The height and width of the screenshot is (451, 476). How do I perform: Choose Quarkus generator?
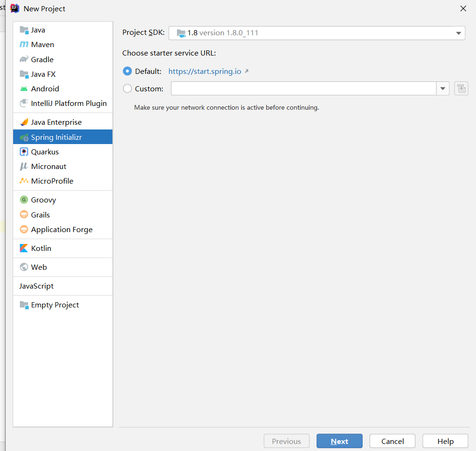[x=63, y=152]
